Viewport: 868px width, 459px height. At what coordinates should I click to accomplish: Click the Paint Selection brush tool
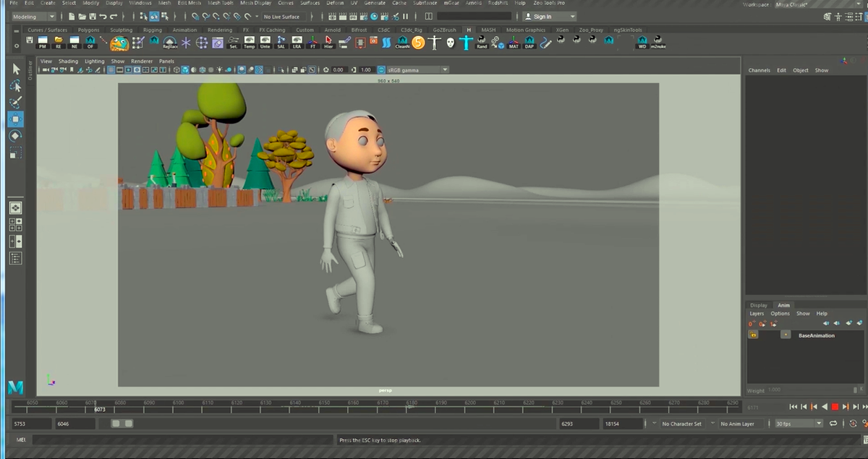click(x=16, y=102)
